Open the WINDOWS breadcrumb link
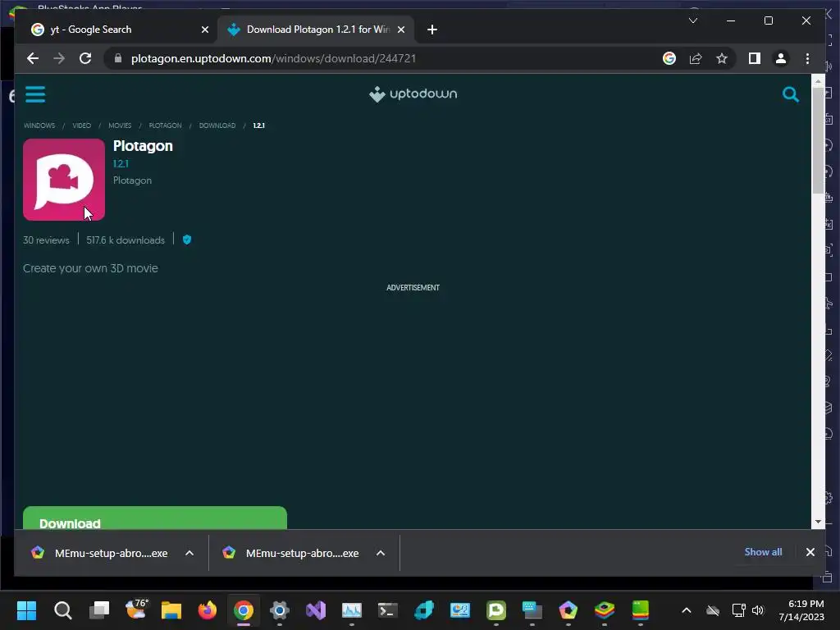The width and height of the screenshot is (840, 630). coord(39,126)
